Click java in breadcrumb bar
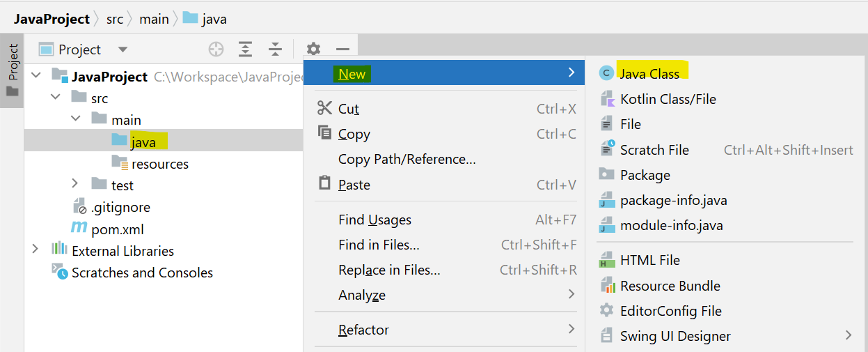868x352 pixels. pos(205,19)
